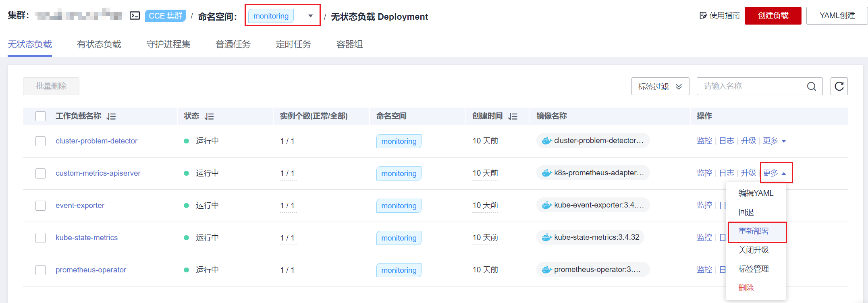Click the search magnifier icon
This screenshot has height=303, width=868.
[x=811, y=86]
